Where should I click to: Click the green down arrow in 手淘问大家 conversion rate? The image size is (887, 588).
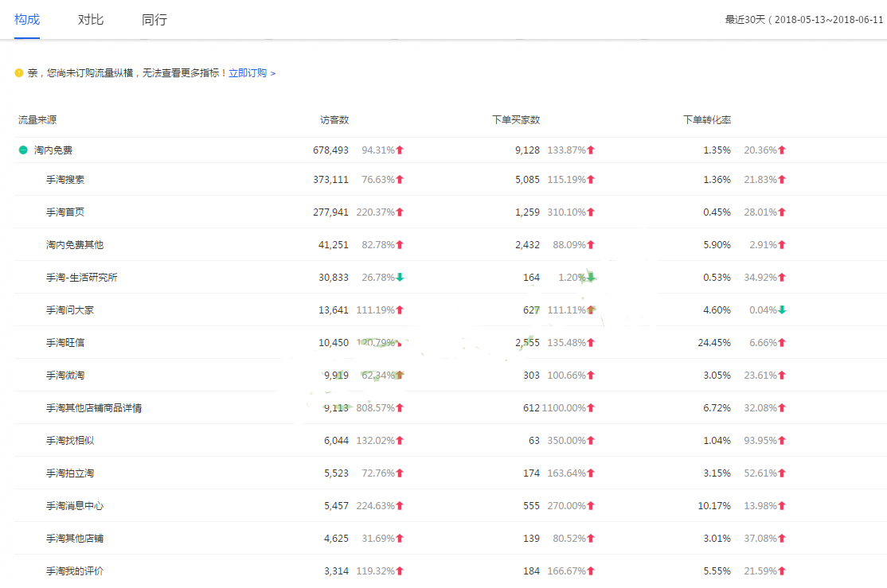point(782,310)
